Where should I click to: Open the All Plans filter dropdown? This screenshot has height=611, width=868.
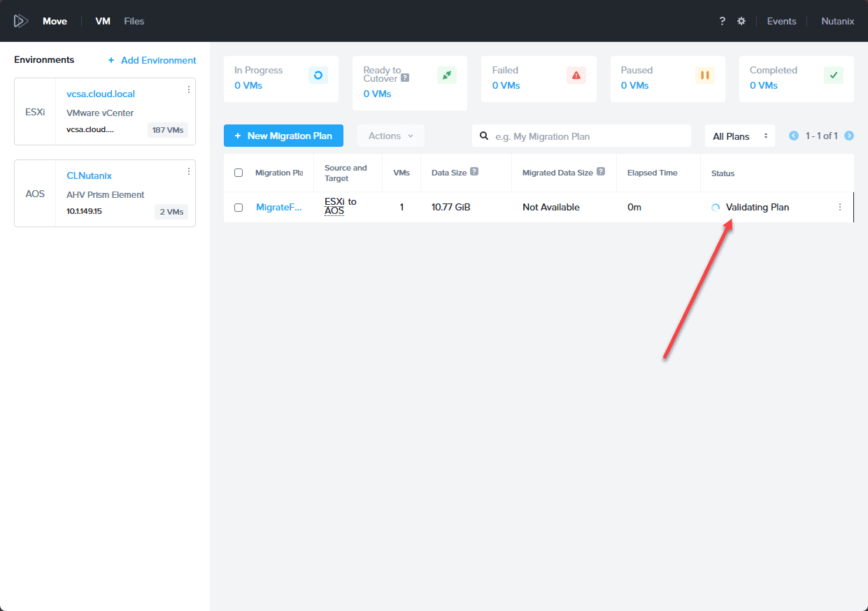coord(740,136)
